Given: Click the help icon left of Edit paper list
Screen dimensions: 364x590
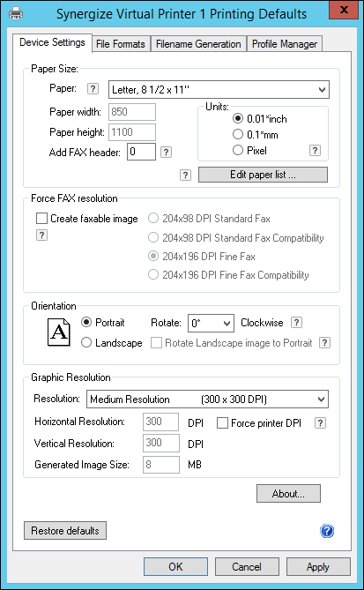Looking at the screenshot, I should [185, 175].
